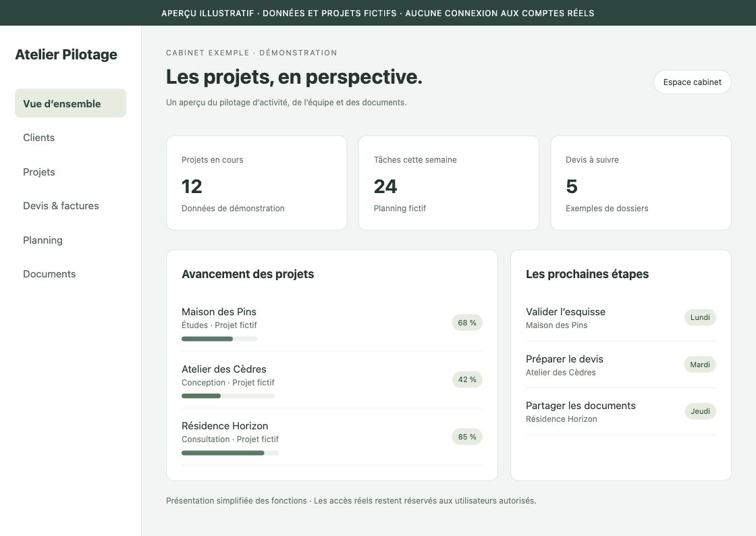
Task: Click the number 24 tasks value
Action: 385,186
